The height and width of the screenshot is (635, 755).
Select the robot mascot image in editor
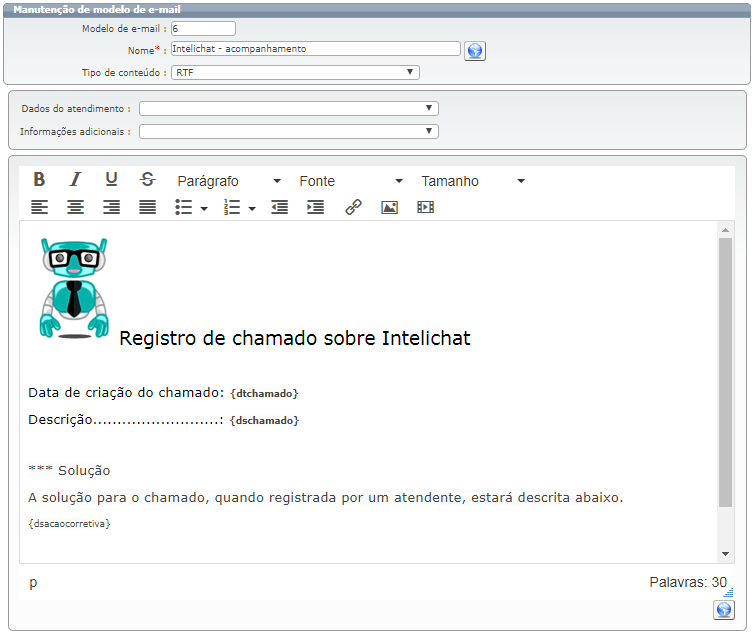point(74,288)
